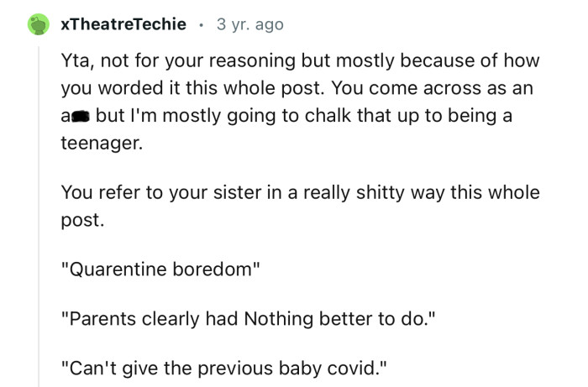Click the word "Parents" starting the quote

pos(102,319)
